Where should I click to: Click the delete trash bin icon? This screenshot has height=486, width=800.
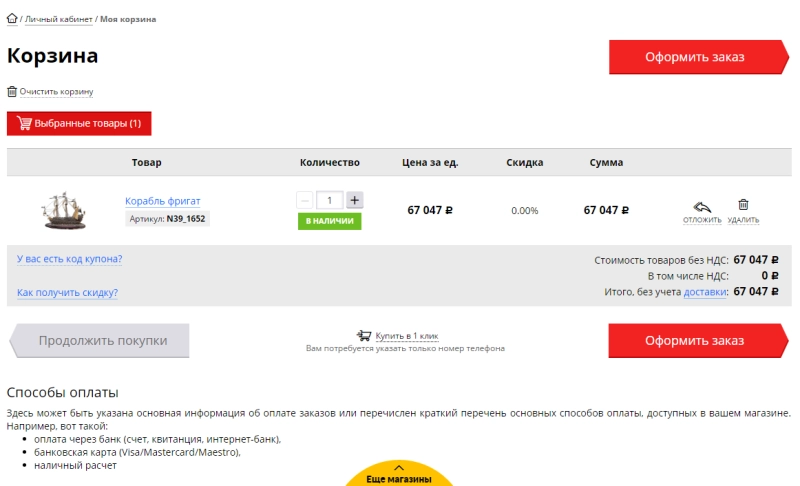point(743,205)
